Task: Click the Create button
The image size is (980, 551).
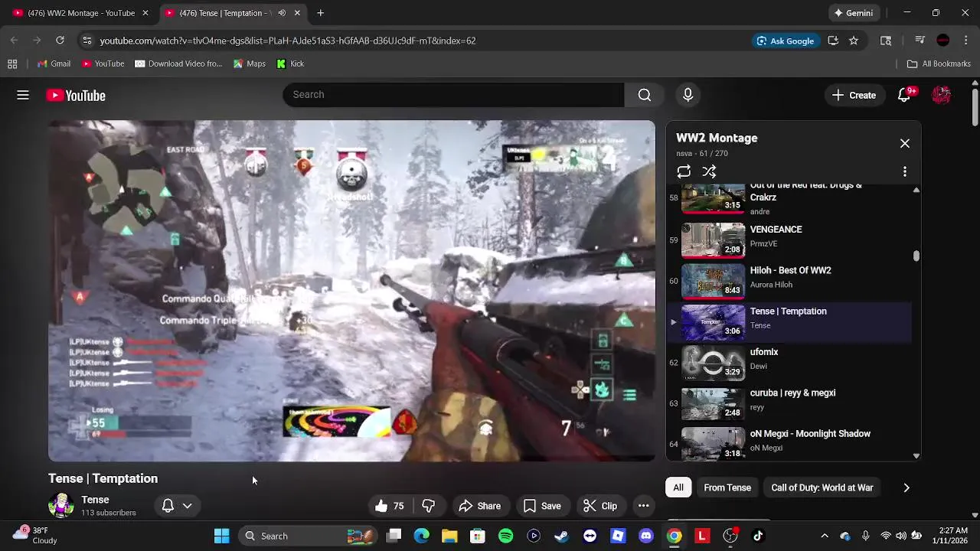Action: 854,95
